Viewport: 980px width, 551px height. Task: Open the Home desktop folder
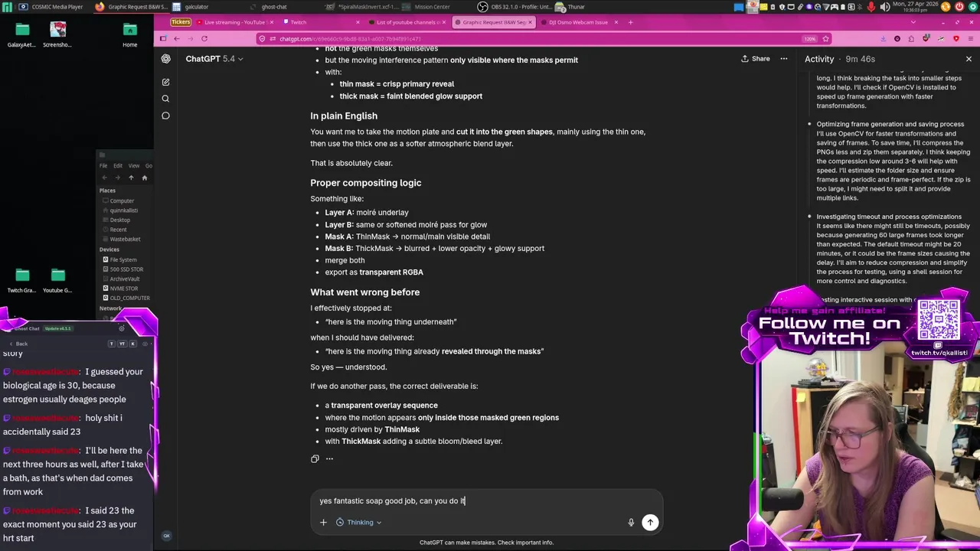[x=129, y=35]
